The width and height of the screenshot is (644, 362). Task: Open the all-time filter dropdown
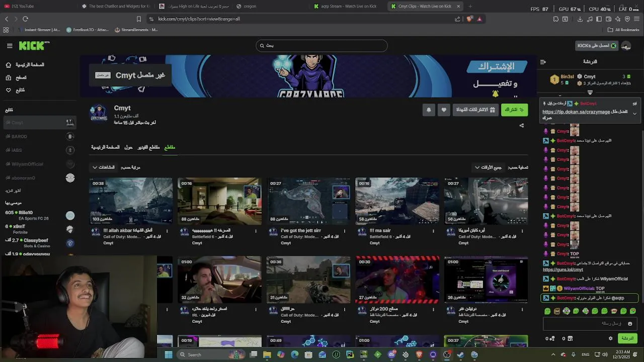[x=489, y=167]
